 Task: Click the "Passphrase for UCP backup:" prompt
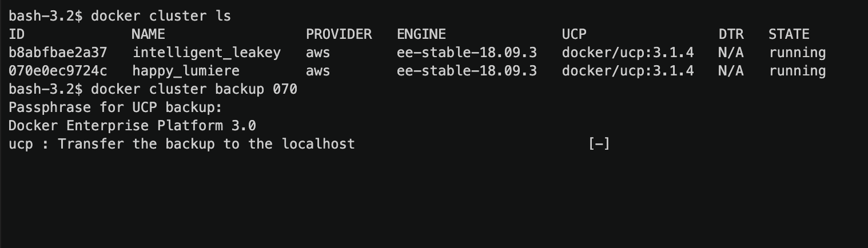(115, 107)
